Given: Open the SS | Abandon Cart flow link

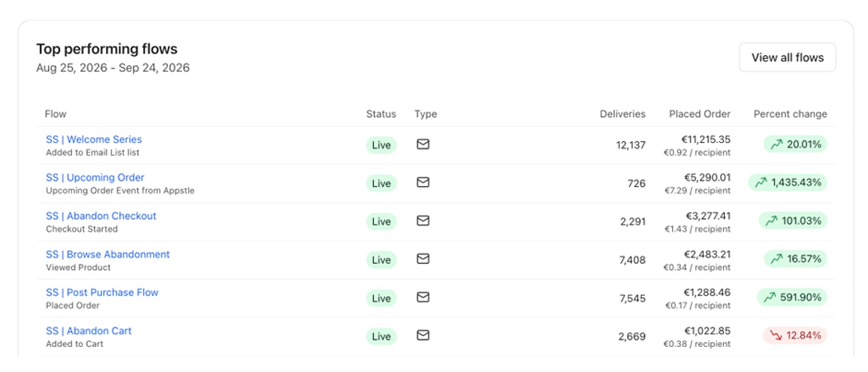Looking at the screenshot, I should tap(89, 331).
